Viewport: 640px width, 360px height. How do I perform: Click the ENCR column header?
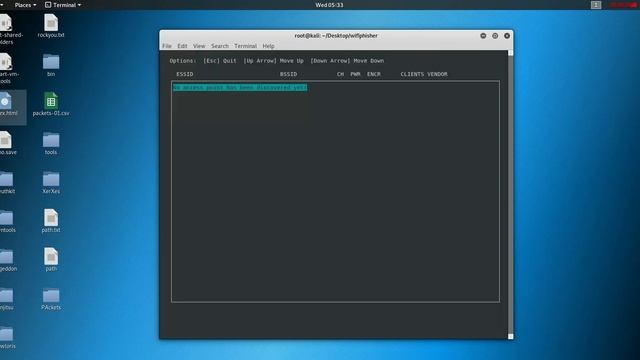tap(373, 74)
